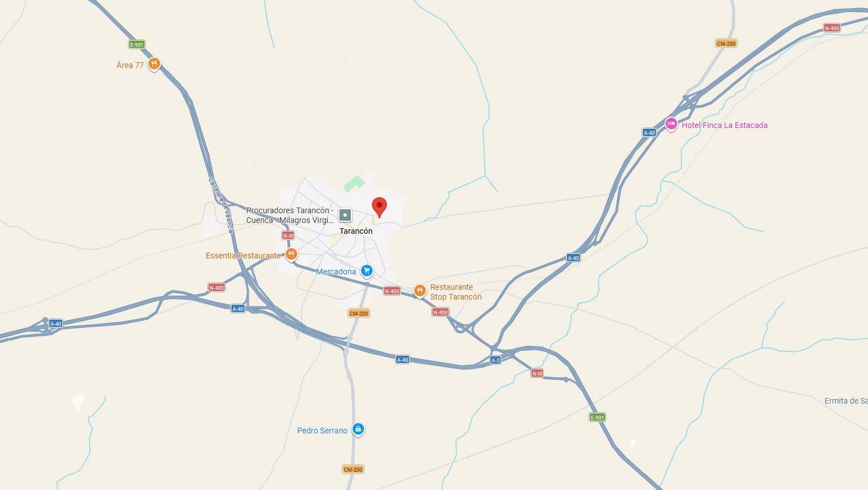Click the N-400 shield at top right
The width and height of the screenshot is (868, 490).
(x=832, y=28)
